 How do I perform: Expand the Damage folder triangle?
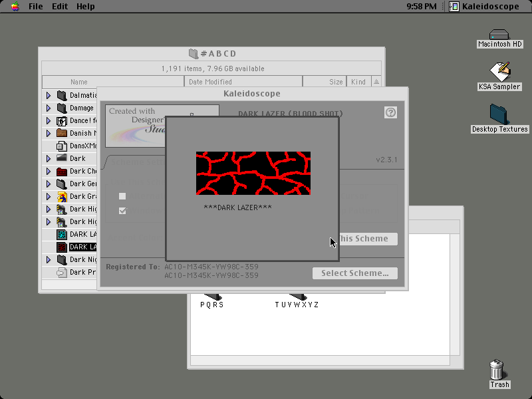[x=49, y=108]
